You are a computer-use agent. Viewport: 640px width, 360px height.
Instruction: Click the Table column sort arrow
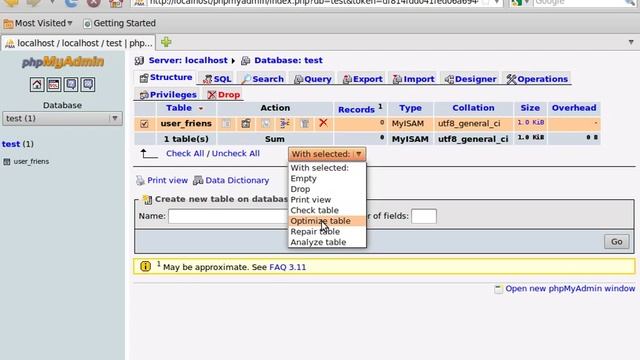point(200,109)
